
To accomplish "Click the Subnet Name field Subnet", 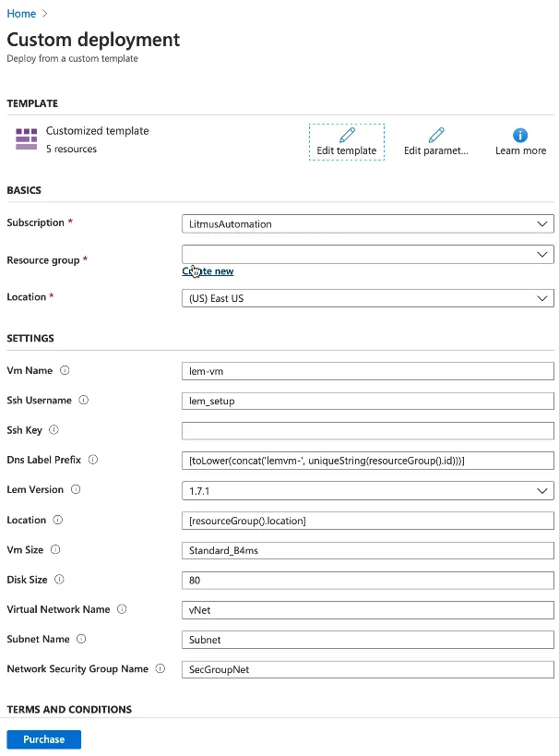I will tap(368, 640).
